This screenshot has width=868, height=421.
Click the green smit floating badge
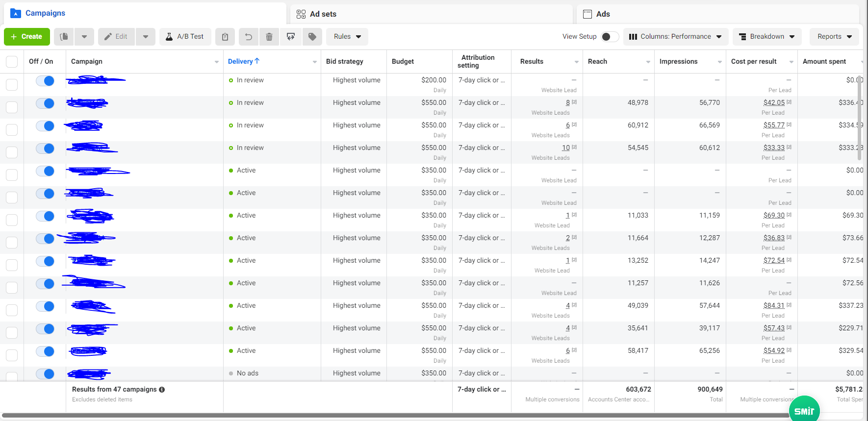tap(804, 409)
